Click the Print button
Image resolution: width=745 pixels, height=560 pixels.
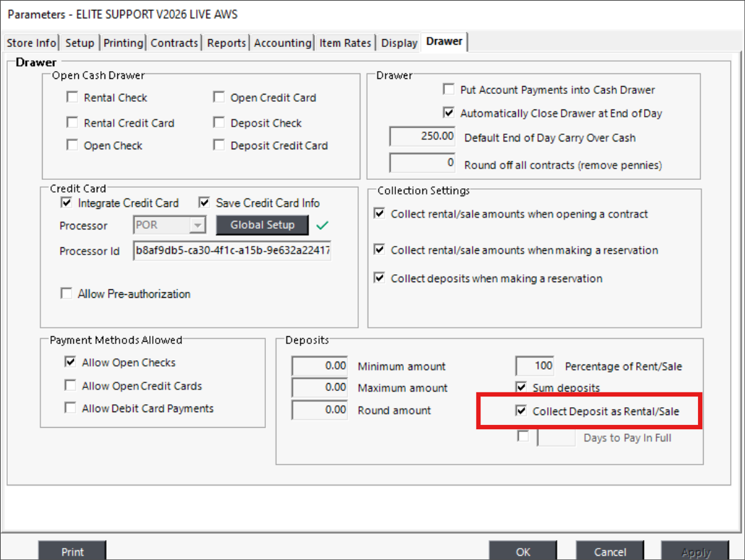click(x=72, y=551)
